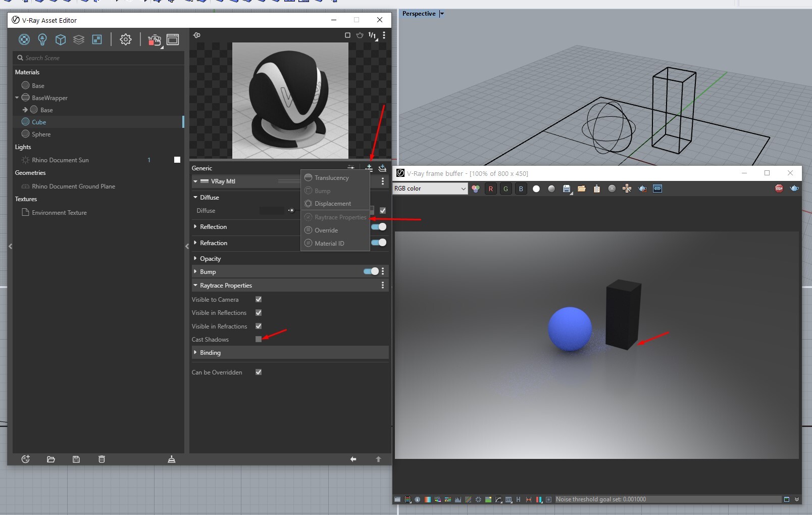Collapse VRay Mtl layer
The height and width of the screenshot is (515, 812).
pos(195,181)
